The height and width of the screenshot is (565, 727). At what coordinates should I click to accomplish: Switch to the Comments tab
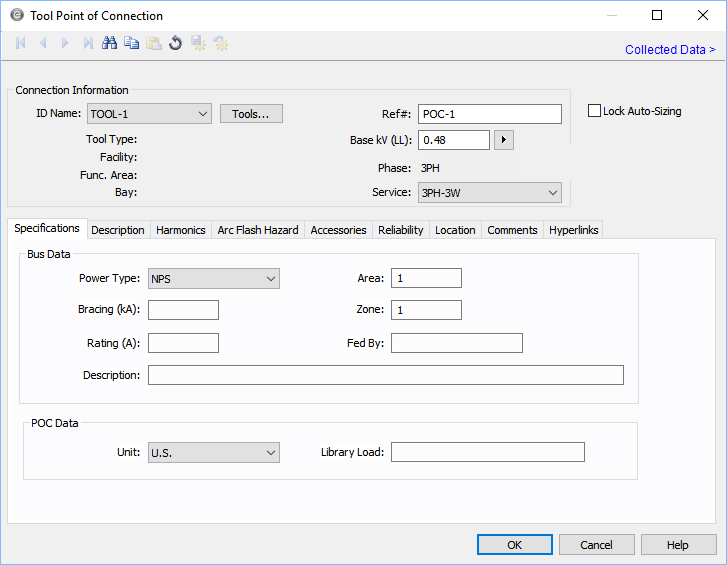click(512, 230)
